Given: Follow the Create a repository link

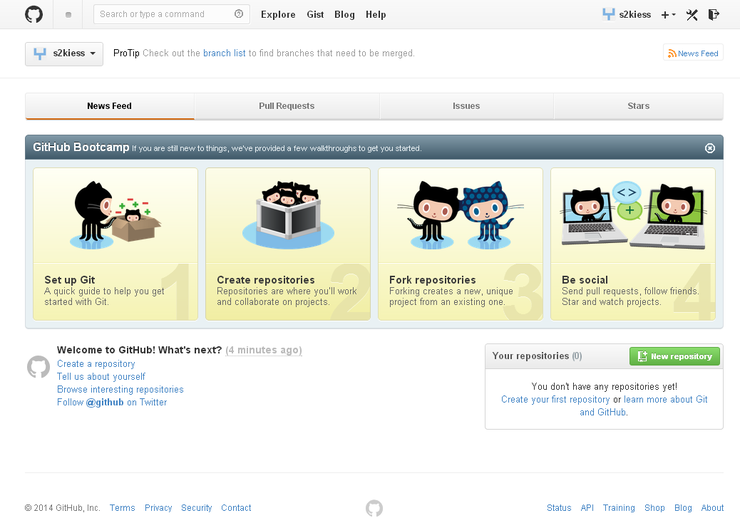Looking at the screenshot, I should 96,364.
